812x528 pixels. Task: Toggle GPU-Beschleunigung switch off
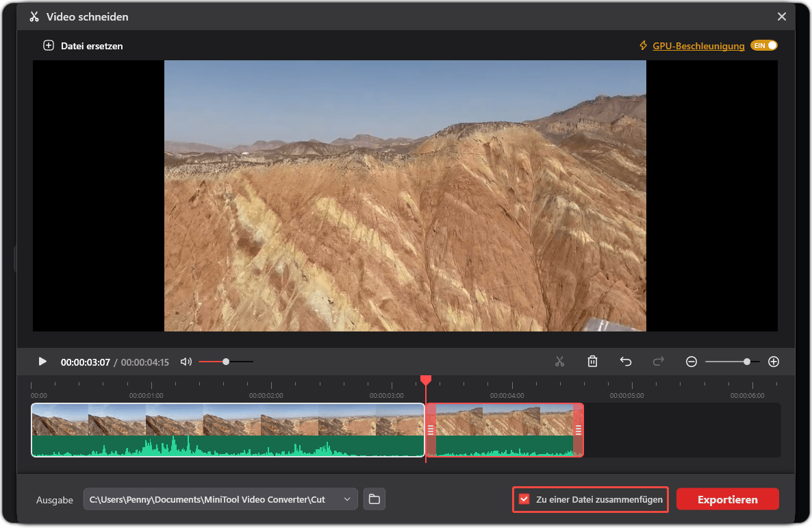(764, 46)
